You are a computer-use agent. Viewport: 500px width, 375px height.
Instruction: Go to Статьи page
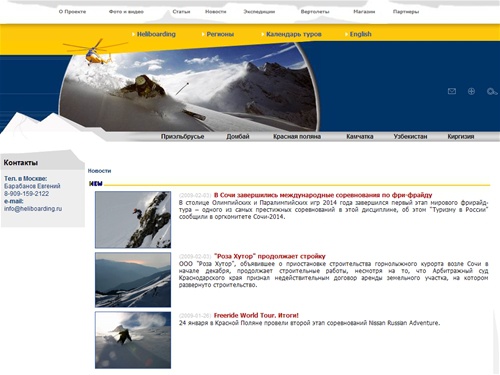pos(181,12)
